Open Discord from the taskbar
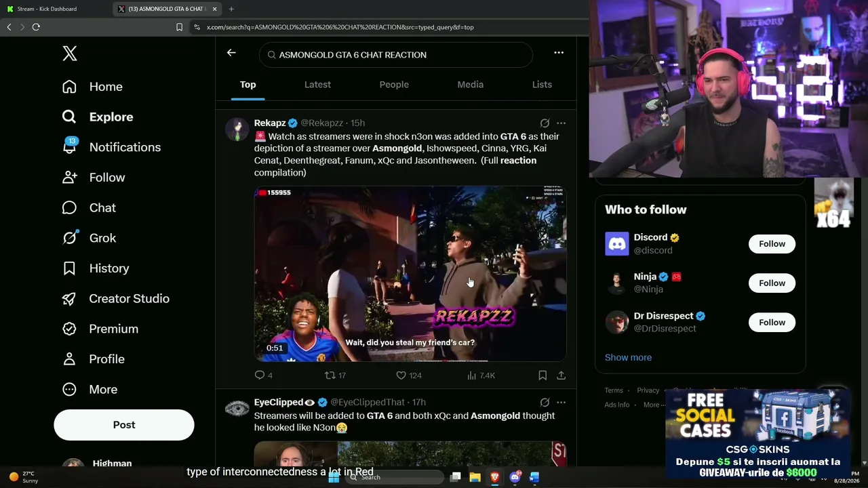868x488 pixels. click(515, 477)
